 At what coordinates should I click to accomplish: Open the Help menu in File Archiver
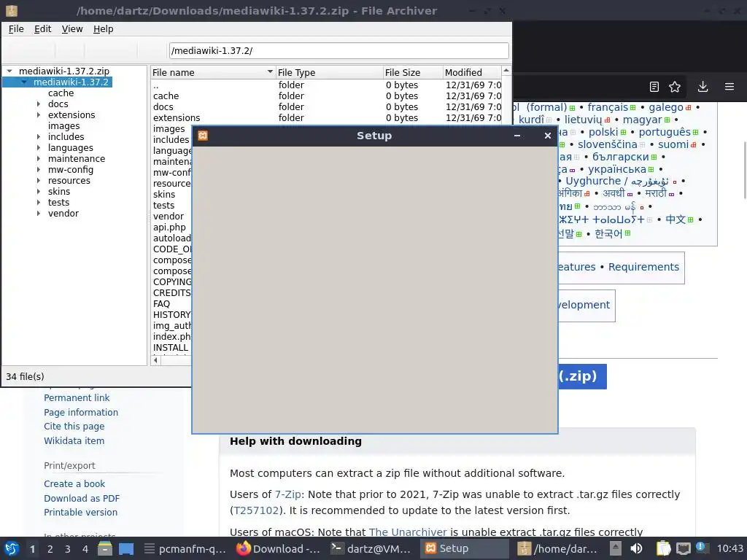tap(103, 29)
